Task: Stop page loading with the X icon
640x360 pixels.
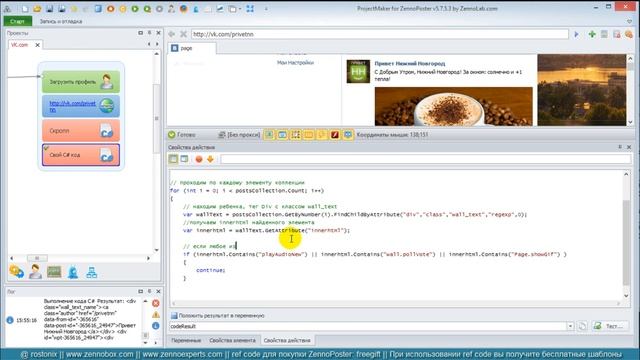Action: click(x=184, y=34)
